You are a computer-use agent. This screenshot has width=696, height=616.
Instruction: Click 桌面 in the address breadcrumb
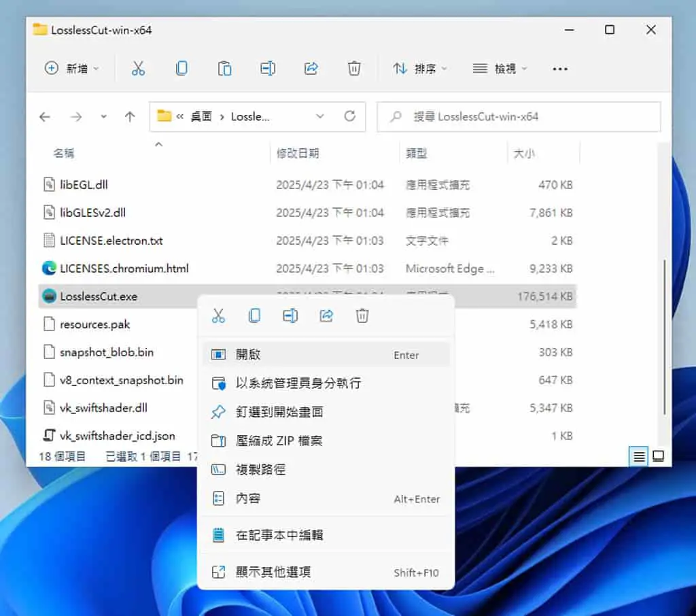pos(201,117)
